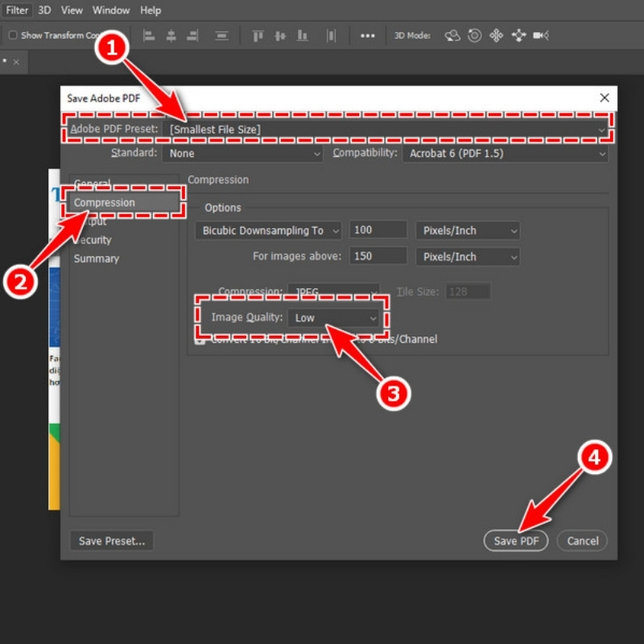This screenshot has width=644, height=644.
Task: Align vertical centers icon
Action: (280, 35)
